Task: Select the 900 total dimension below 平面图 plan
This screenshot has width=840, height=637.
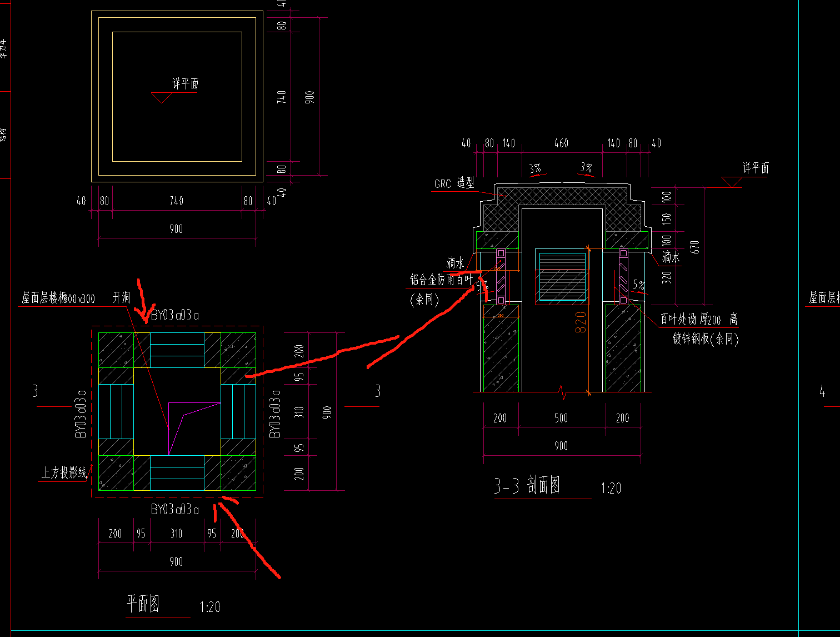Action: (176, 561)
